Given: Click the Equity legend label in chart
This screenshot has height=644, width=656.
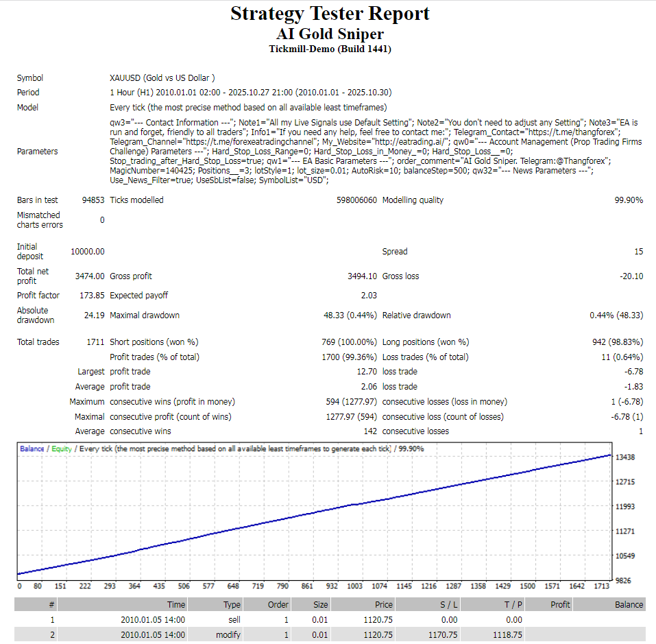Looking at the screenshot, I should [61, 449].
